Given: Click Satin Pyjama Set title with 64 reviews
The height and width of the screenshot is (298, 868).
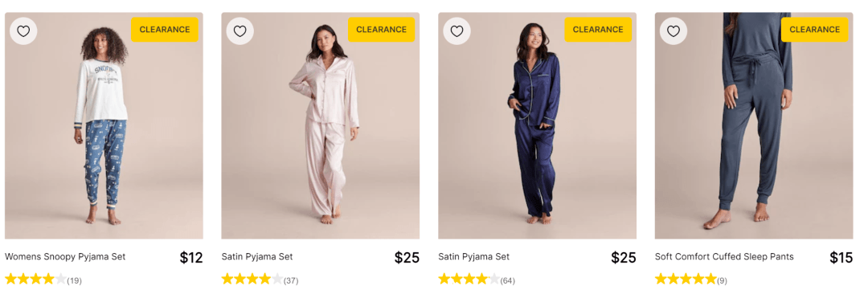Looking at the screenshot, I should tap(474, 256).
